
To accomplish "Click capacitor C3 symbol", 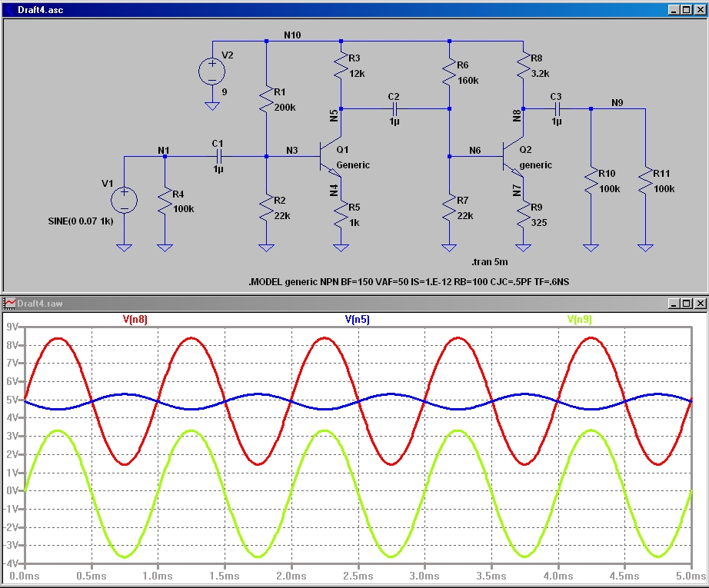I will 557,109.
